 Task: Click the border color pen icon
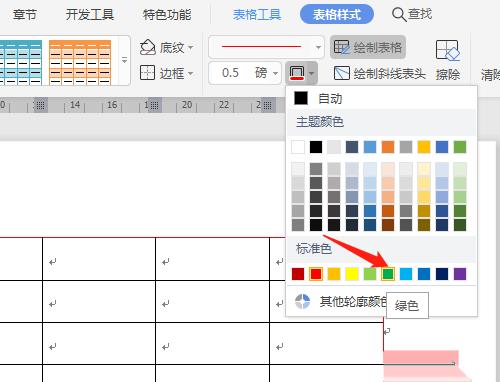coord(297,73)
